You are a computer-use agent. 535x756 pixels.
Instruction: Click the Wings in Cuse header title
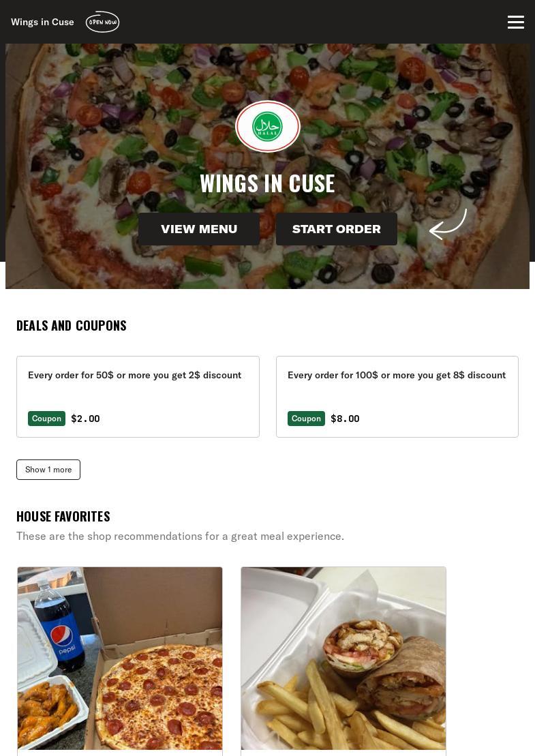point(42,22)
